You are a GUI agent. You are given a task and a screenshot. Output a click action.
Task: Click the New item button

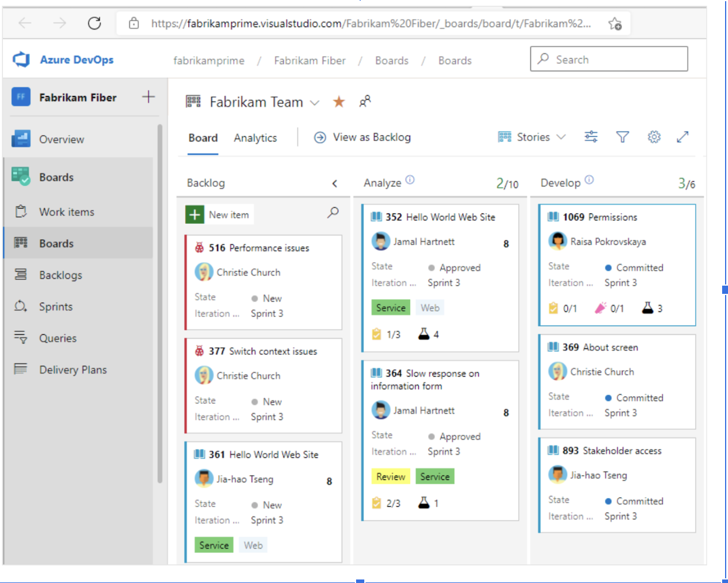(220, 215)
